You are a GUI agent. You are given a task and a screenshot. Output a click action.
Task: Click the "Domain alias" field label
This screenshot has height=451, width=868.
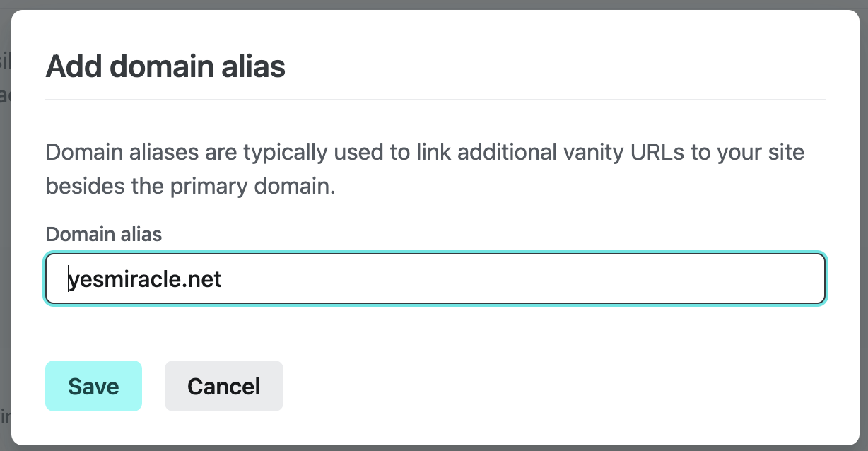104,234
